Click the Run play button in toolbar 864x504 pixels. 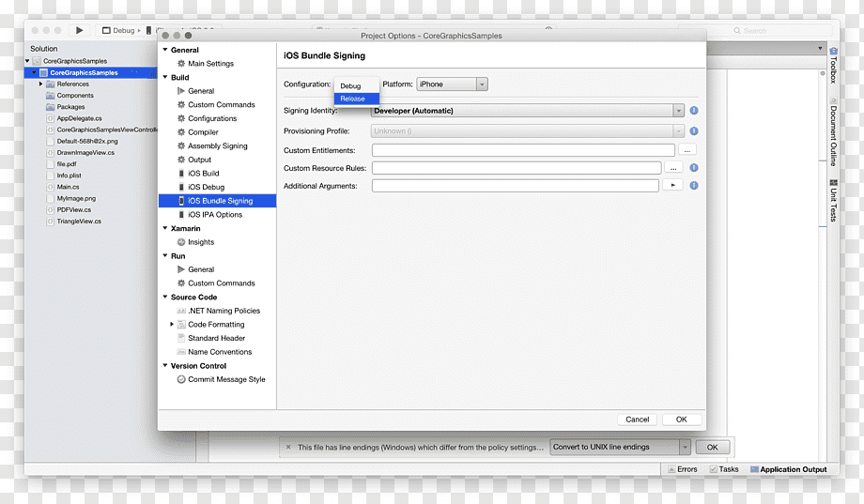pyautogui.click(x=79, y=30)
